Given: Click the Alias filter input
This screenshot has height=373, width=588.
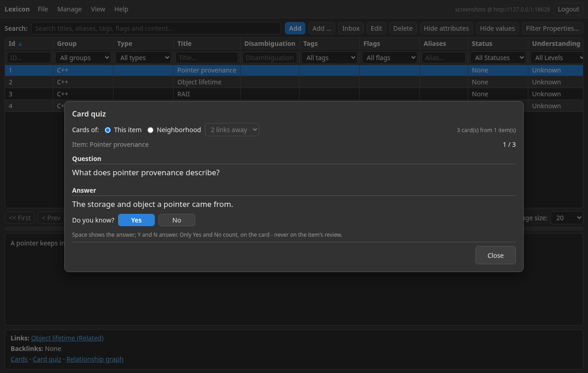Looking at the screenshot, I should [444, 58].
